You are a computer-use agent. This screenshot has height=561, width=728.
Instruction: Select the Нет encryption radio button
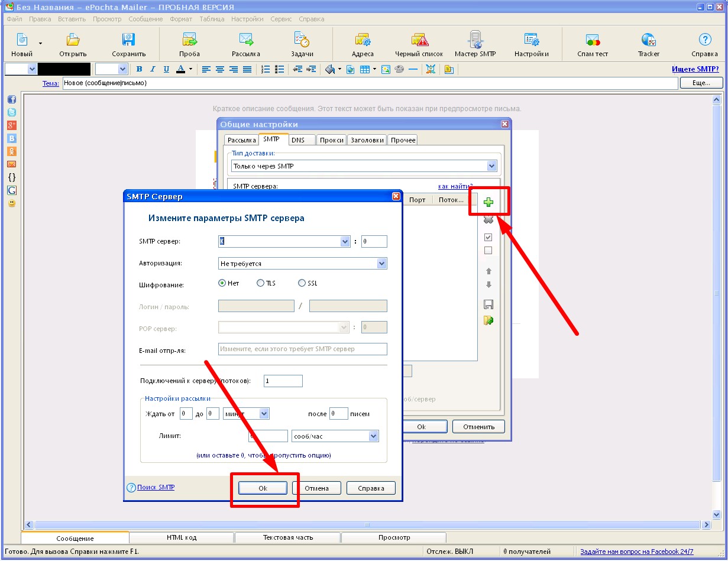tap(222, 283)
